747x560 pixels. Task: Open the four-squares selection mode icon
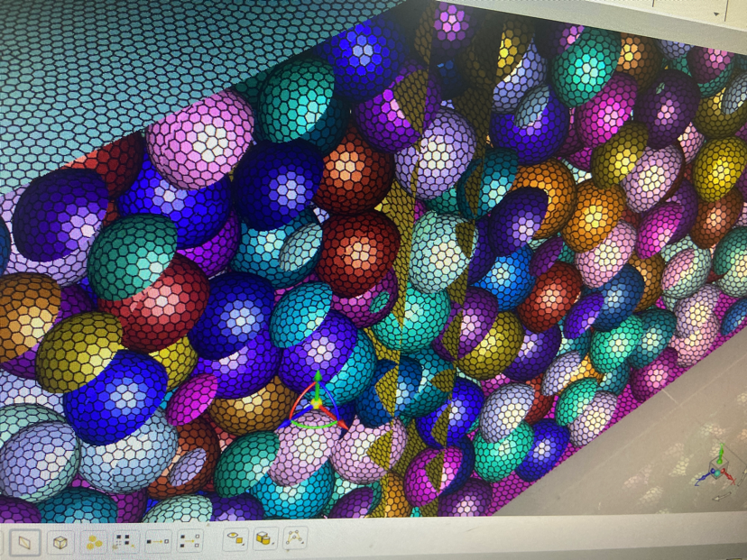124,542
